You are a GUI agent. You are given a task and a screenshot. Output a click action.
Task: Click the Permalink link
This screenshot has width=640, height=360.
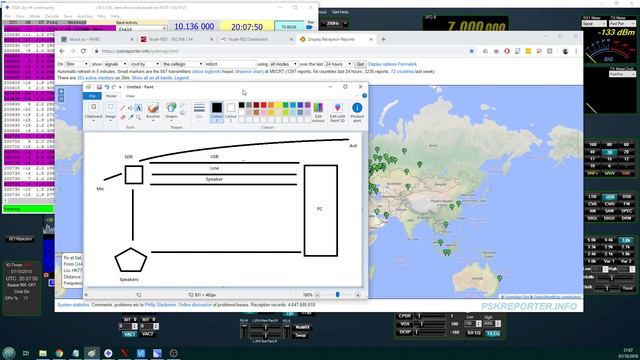tap(407, 64)
